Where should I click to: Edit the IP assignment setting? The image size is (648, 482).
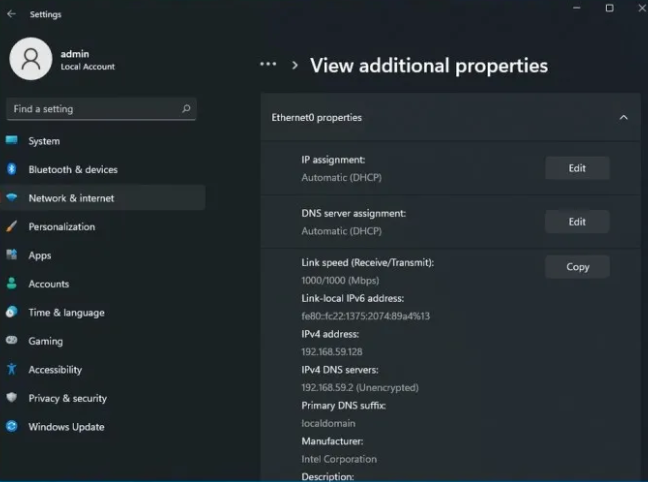coord(577,168)
